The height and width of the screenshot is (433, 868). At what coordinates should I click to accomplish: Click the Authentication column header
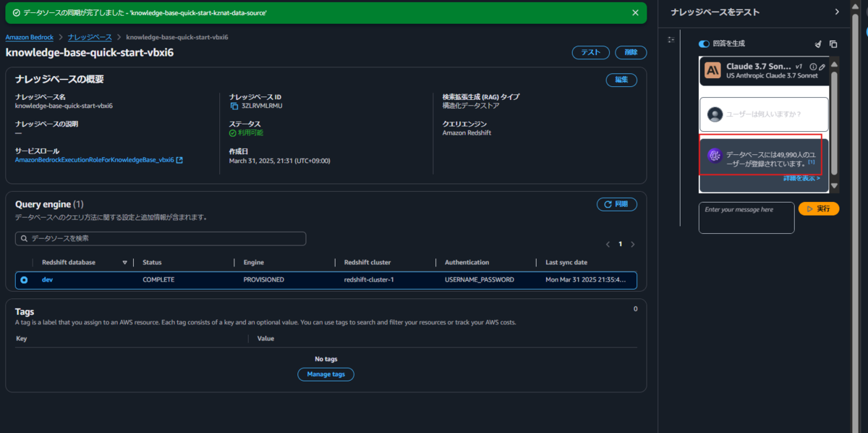(467, 262)
